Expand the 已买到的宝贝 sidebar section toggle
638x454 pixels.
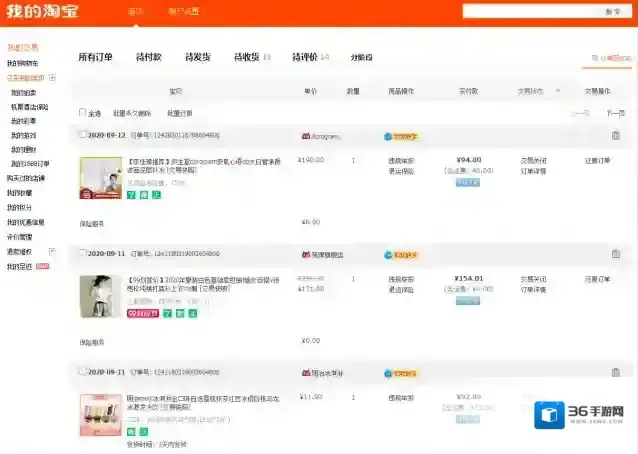(52, 77)
